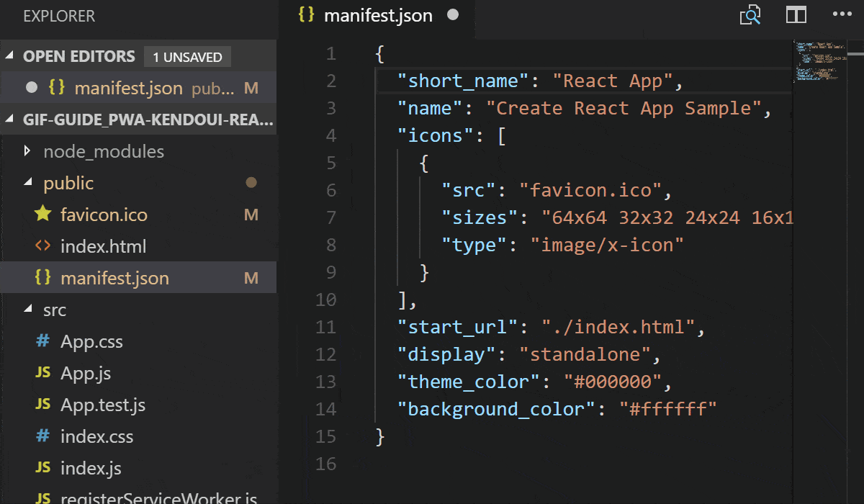Click the EXPLORER panel title
864x504 pixels.
coord(59,16)
